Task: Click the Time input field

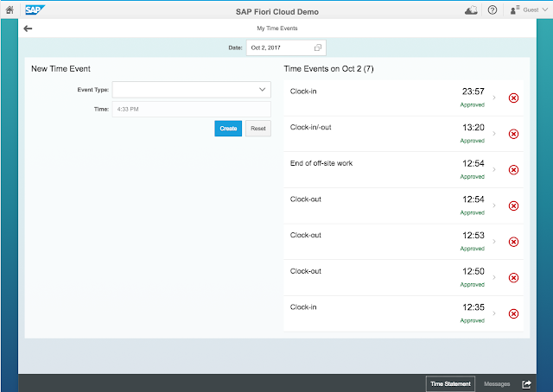Action: coord(192,110)
